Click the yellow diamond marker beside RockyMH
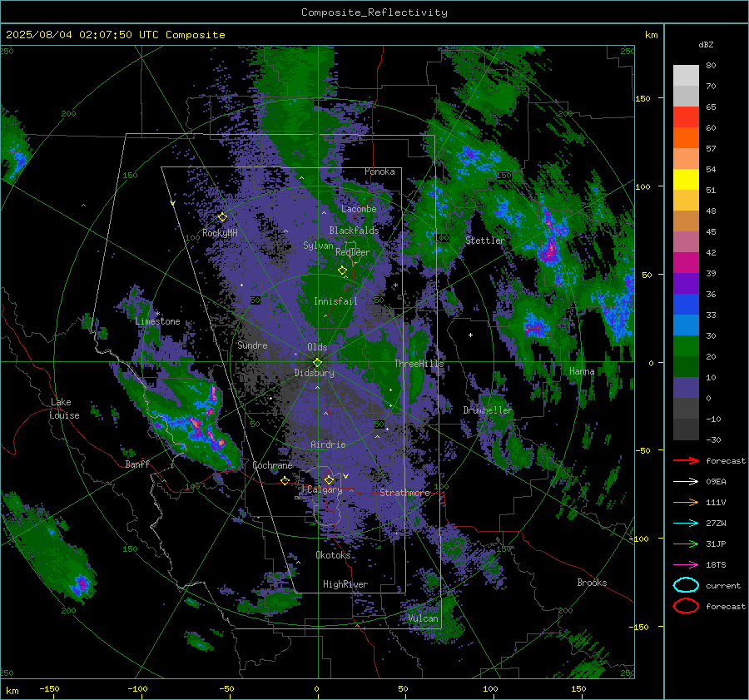This screenshot has height=700, width=749. tap(222, 217)
